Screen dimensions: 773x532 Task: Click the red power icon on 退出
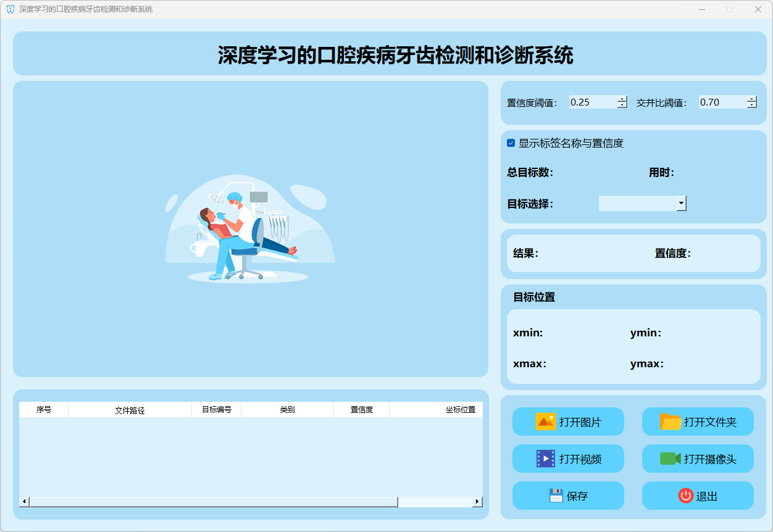coord(685,496)
